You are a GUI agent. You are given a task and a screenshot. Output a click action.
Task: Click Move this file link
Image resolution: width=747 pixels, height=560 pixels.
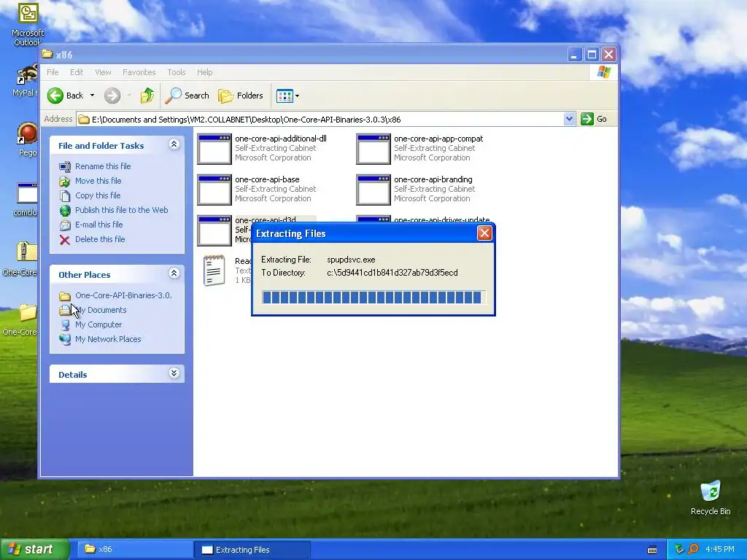(98, 181)
